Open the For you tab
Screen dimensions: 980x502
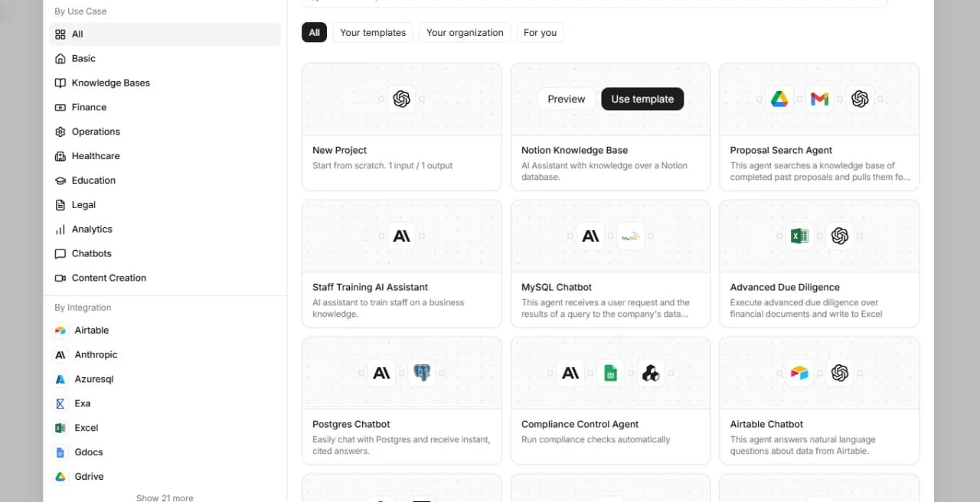[x=540, y=32]
